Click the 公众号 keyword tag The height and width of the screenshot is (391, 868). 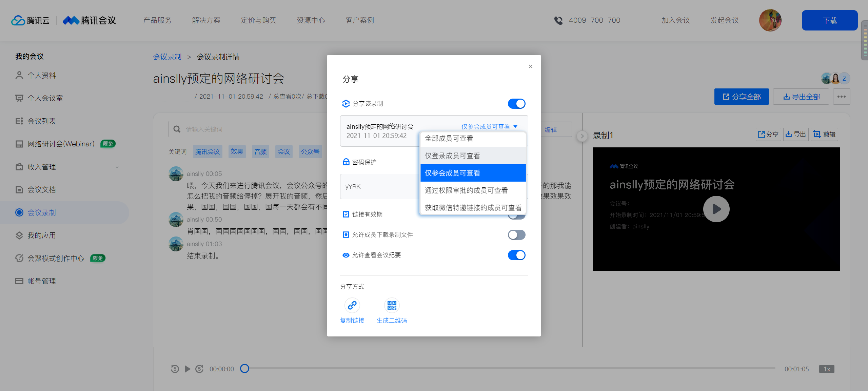tap(310, 151)
